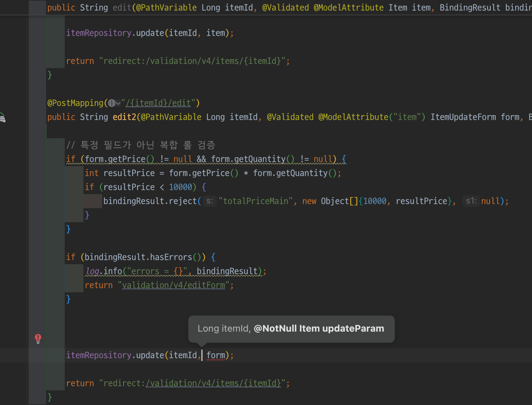Click the "log" identifier in log.info call
The width and height of the screenshot is (532, 405).
tap(92, 271)
